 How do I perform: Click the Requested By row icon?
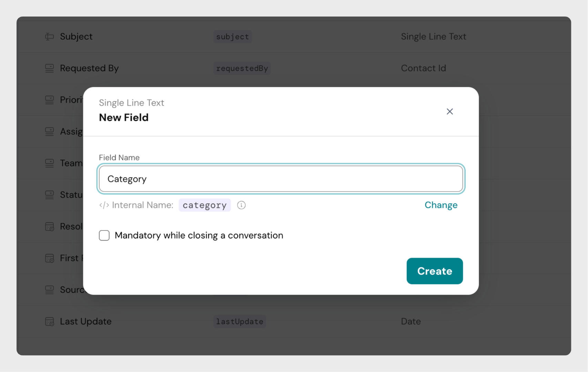tap(50, 68)
